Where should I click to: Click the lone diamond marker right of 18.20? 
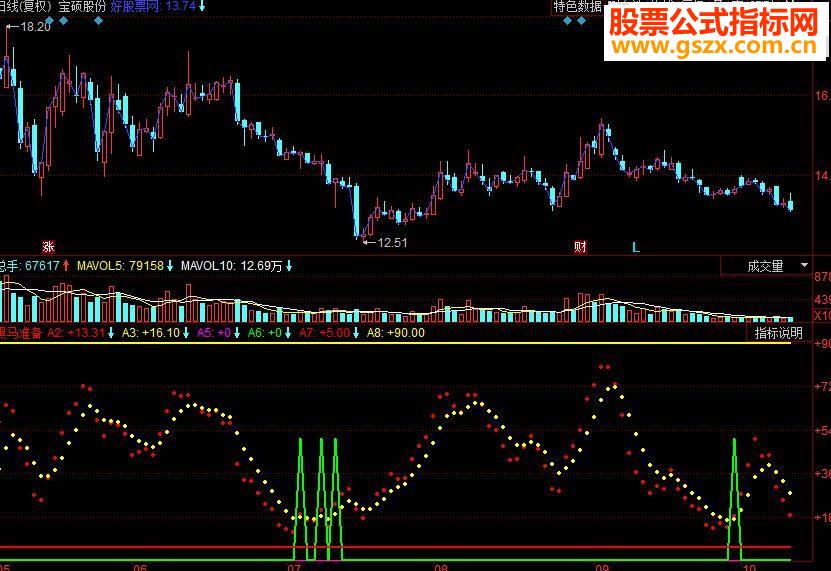98,21
